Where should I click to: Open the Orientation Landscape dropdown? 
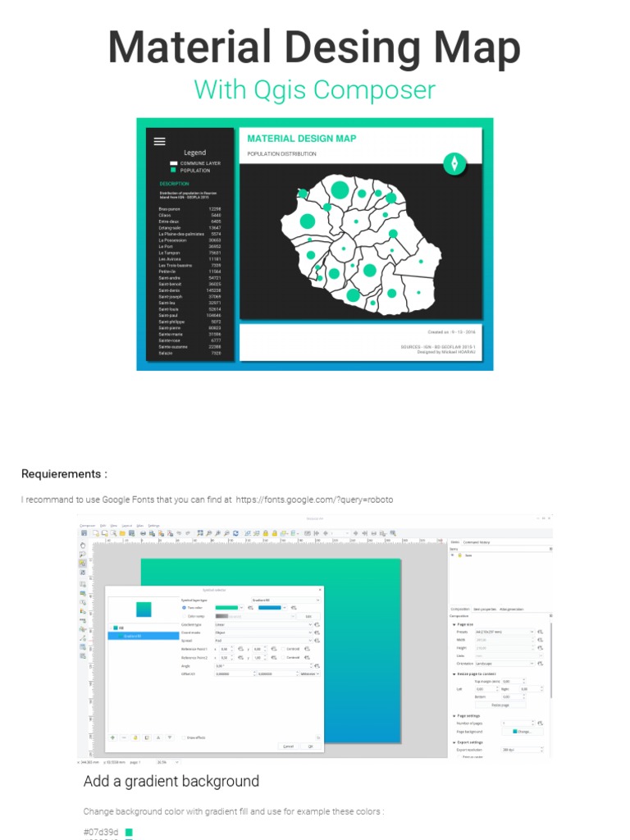pos(504,663)
